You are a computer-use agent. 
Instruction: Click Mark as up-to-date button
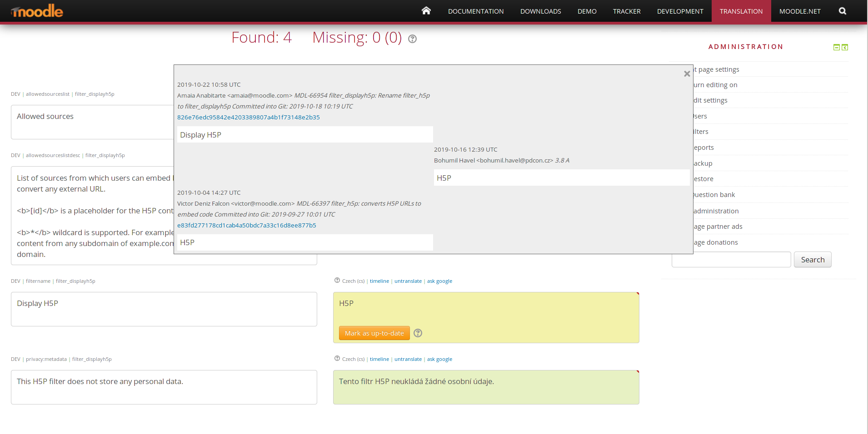click(374, 333)
